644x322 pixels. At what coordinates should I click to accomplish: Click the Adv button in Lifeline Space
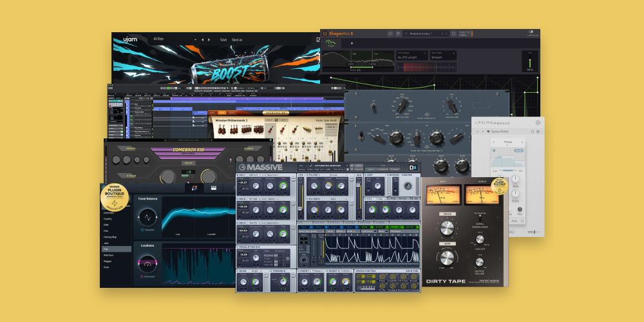click(514, 221)
